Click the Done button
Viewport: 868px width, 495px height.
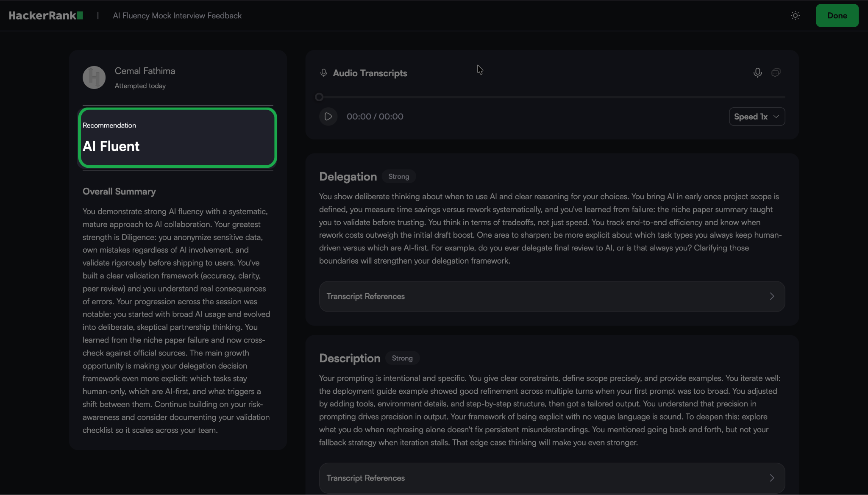(837, 16)
